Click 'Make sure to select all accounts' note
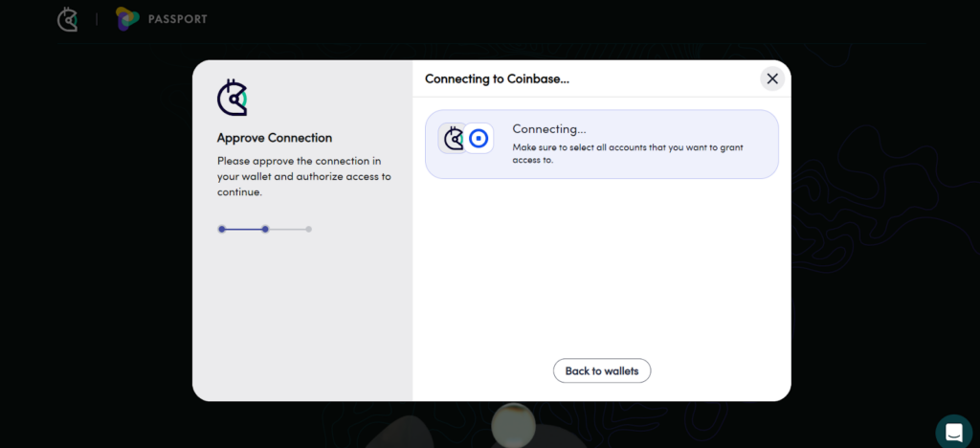 [628, 154]
